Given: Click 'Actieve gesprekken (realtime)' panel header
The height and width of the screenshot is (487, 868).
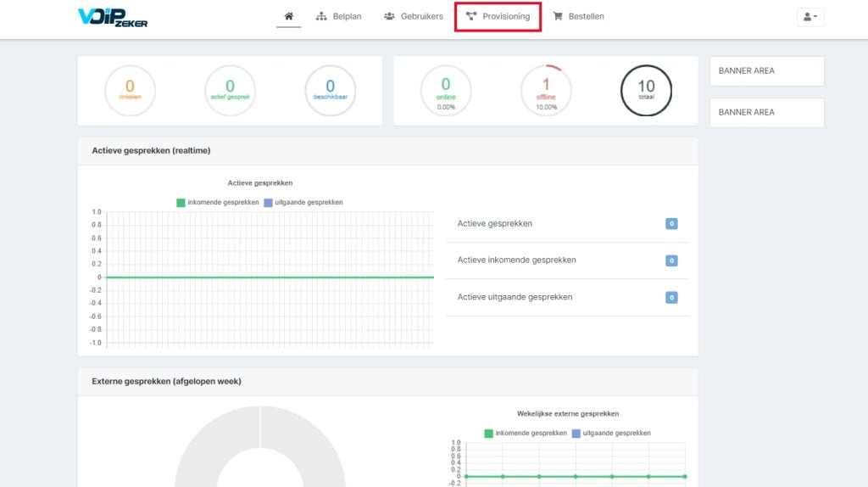Looking at the screenshot, I should pyautogui.click(x=388, y=151).
